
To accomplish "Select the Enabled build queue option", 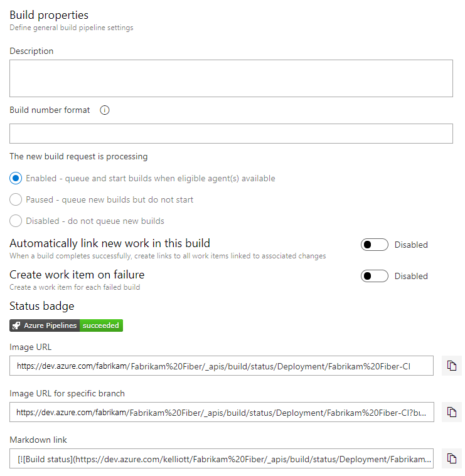I will [x=16, y=178].
